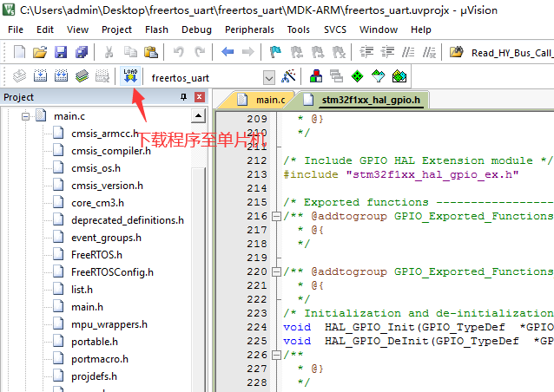This screenshot has height=392, width=554.
Task: Open a file using the folder icon
Action: point(40,52)
